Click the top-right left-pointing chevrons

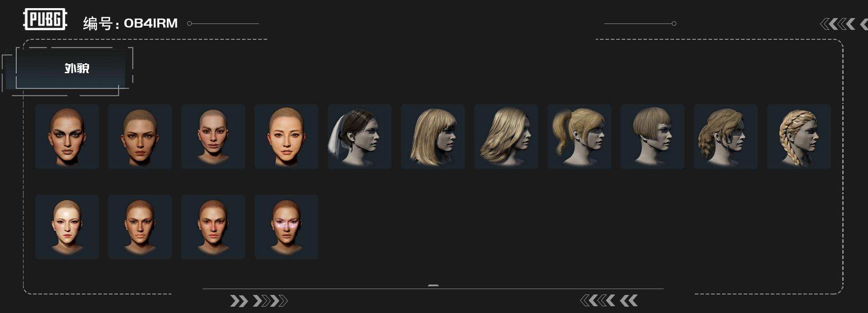pos(844,24)
